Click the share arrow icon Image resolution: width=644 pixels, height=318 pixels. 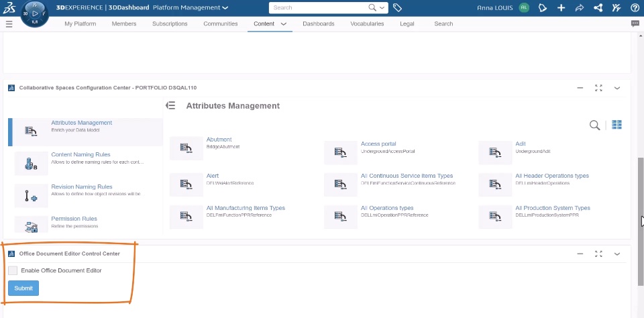pos(579,7)
